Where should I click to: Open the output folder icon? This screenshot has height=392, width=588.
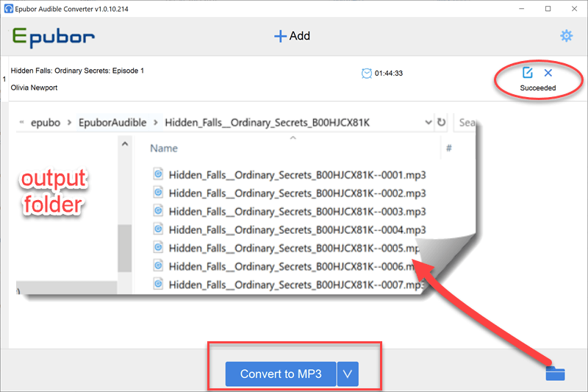pyautogui.click(x=555, y=373)
